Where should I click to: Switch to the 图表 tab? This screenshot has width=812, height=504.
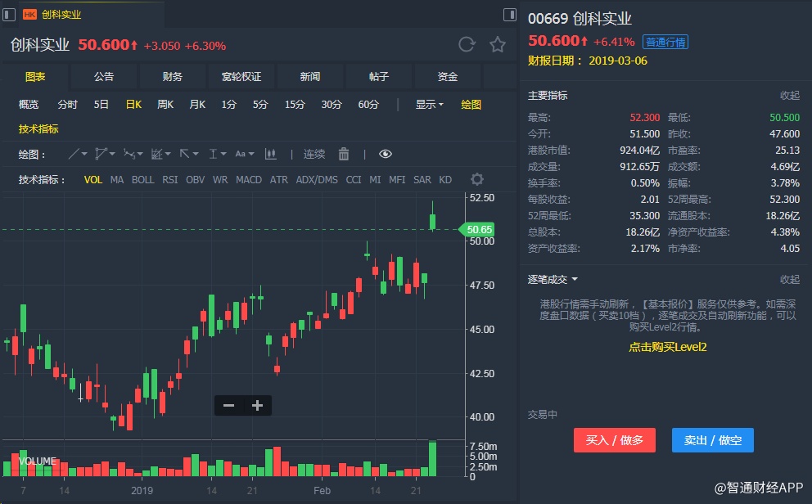click(x=35, y=77)
